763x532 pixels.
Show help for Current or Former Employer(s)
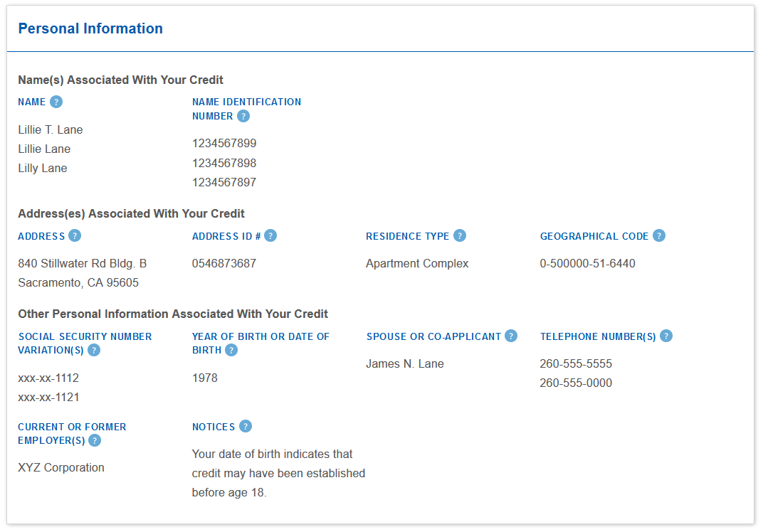click(x=95, y=440)
